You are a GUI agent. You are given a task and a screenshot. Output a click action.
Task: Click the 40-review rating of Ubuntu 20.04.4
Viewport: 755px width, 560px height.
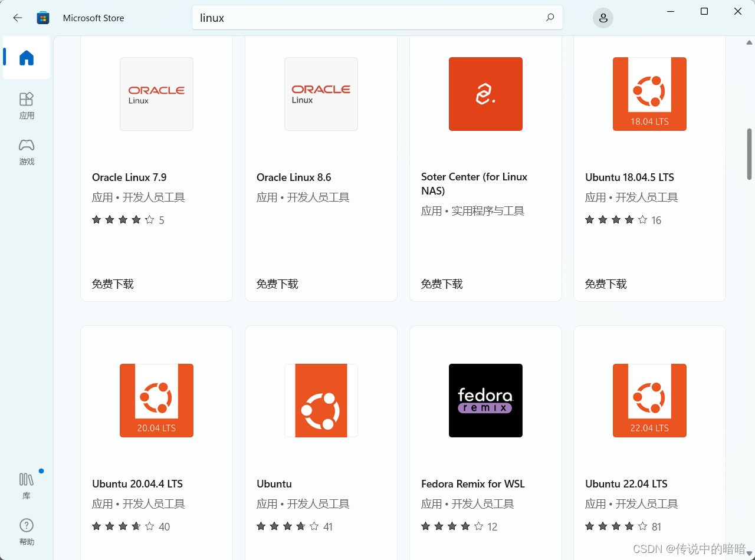(131, 526)
